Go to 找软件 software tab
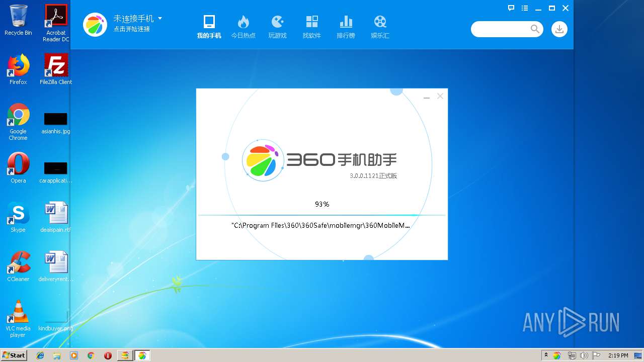The height and width of the screenshot is (362, 644). (x=311, y=27)
